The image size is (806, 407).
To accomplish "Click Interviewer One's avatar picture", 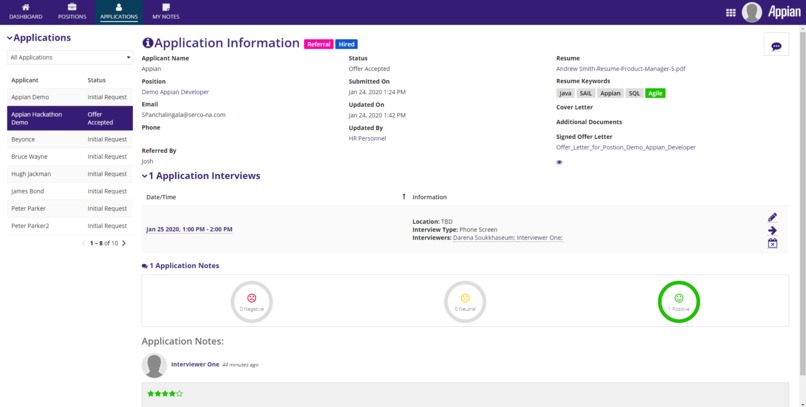I will point(154,365).
